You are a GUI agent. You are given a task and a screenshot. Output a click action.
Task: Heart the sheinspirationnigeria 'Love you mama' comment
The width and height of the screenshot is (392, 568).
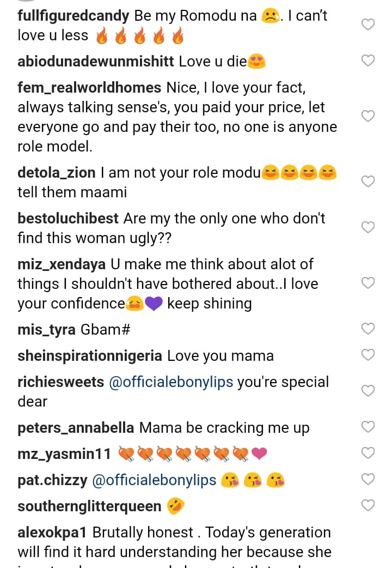369,355
